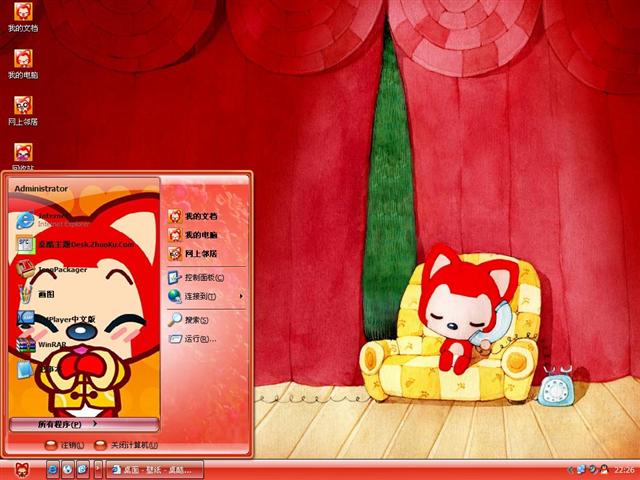This screenshot has width=640, height=480.
Task: Expand the quick launch overflow arrow
Action: point(98,469)
